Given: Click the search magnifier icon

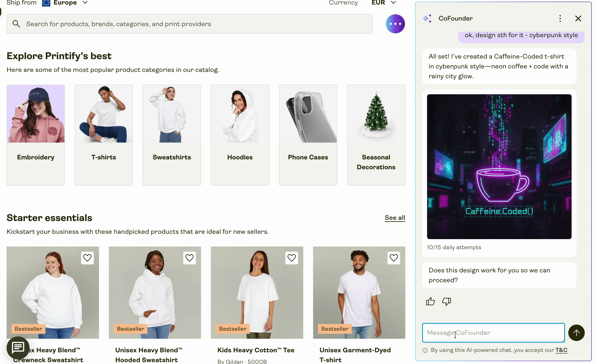Looking at the screenshot, I should coord(16,24).
